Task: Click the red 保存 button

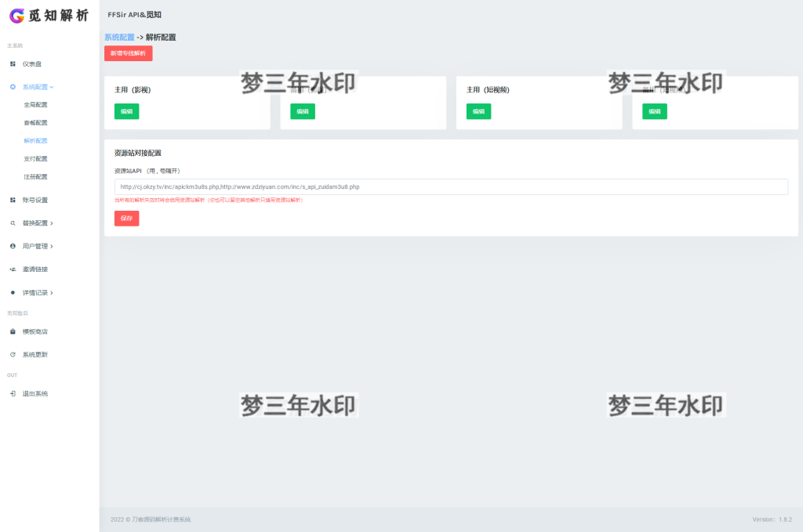Action: pyautogui.click(x=126, y=219)
